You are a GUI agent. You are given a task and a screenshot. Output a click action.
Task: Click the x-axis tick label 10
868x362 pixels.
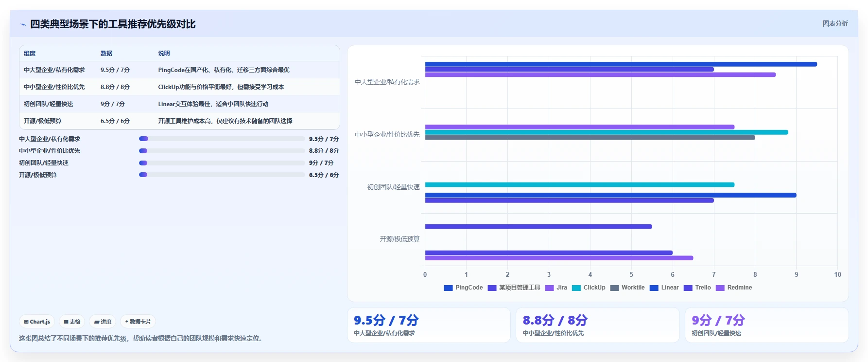point(837,275)
